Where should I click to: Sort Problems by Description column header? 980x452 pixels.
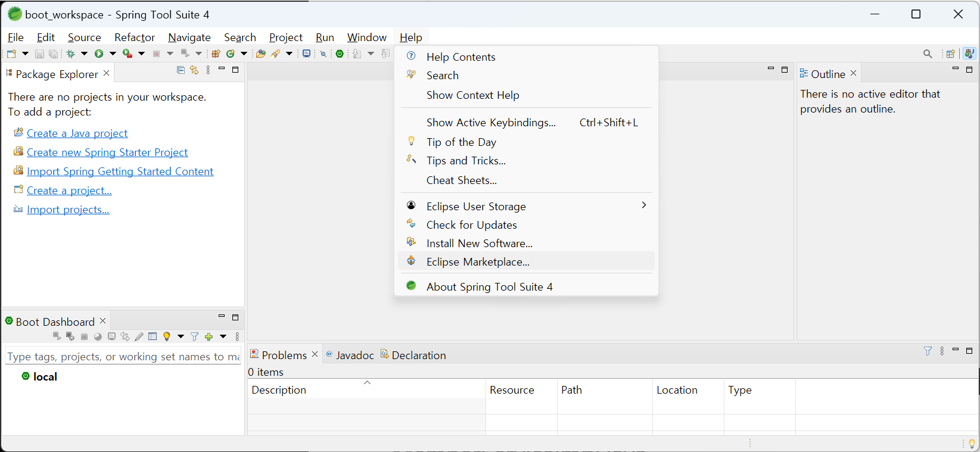tap(366, 389)
